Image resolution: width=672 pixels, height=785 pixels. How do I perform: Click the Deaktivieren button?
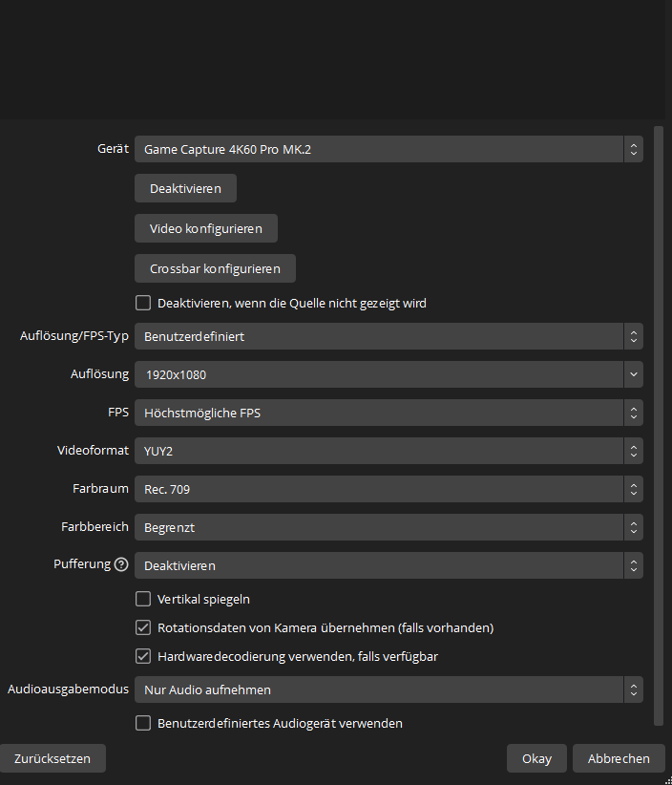[185, 188]
